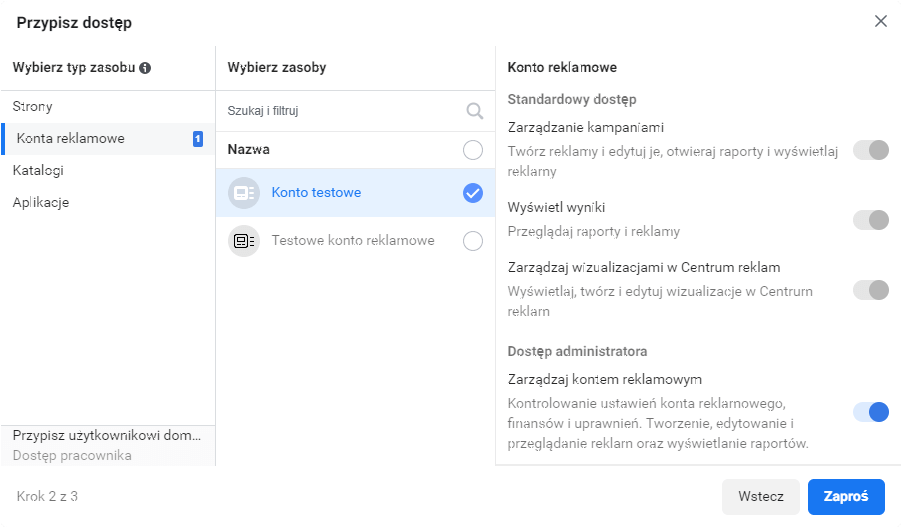
Task: Click the Konto testowe account icon
Action: click(243, 193)
